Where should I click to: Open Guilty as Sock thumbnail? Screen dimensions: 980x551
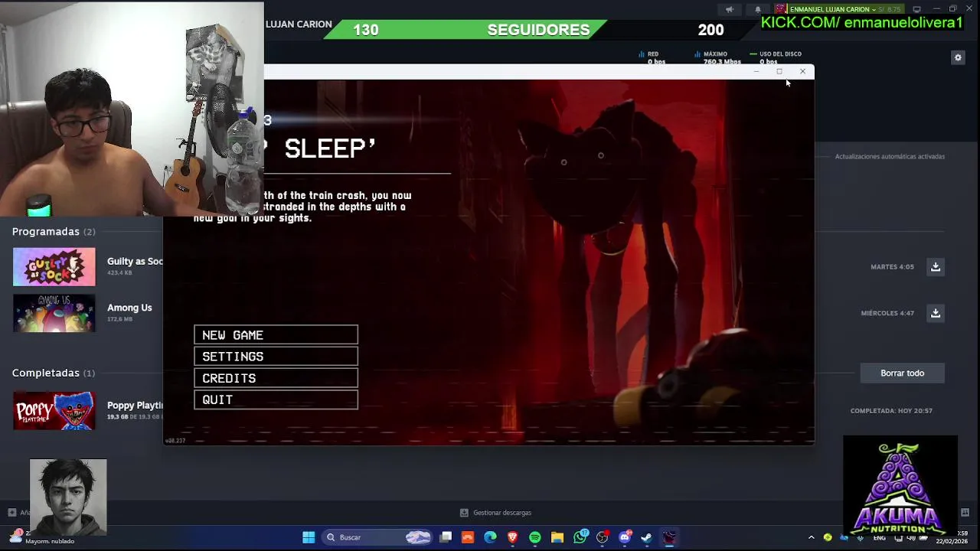tap(54, 267)
